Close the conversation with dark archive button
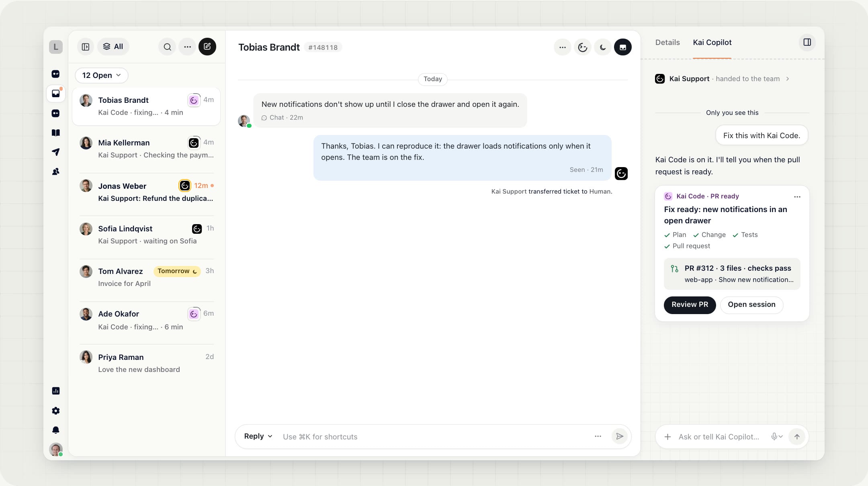The image size is (868, 486). (x=623, y=47)
